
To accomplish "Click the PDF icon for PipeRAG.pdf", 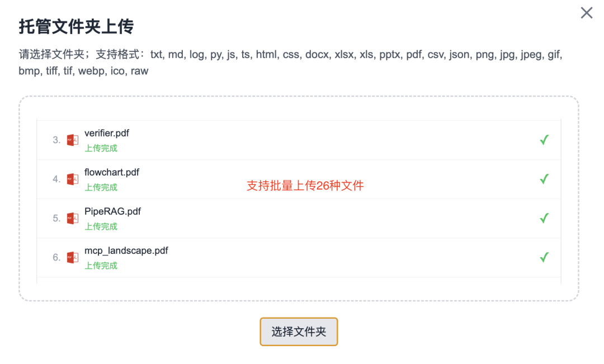I will click(x=72, y=219).
